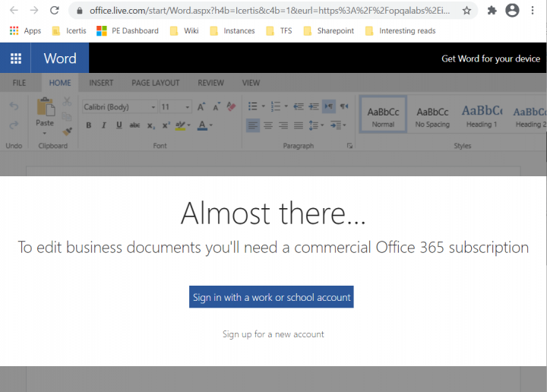Toggle Bold formatting button
Image resolution: width=547 pixels, height=392 pixels.
(89, 125)
